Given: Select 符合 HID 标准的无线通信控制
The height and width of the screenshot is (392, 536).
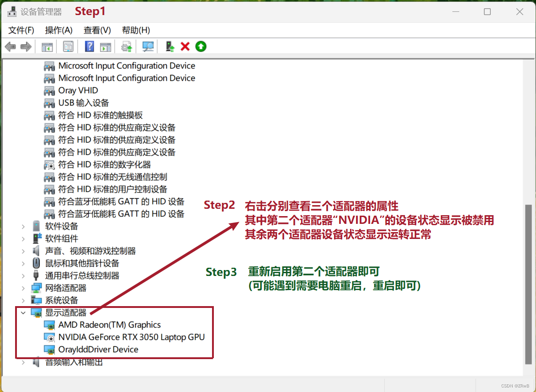Looking at the screenshot, I should pyautogui.click(x=113, y=177).
